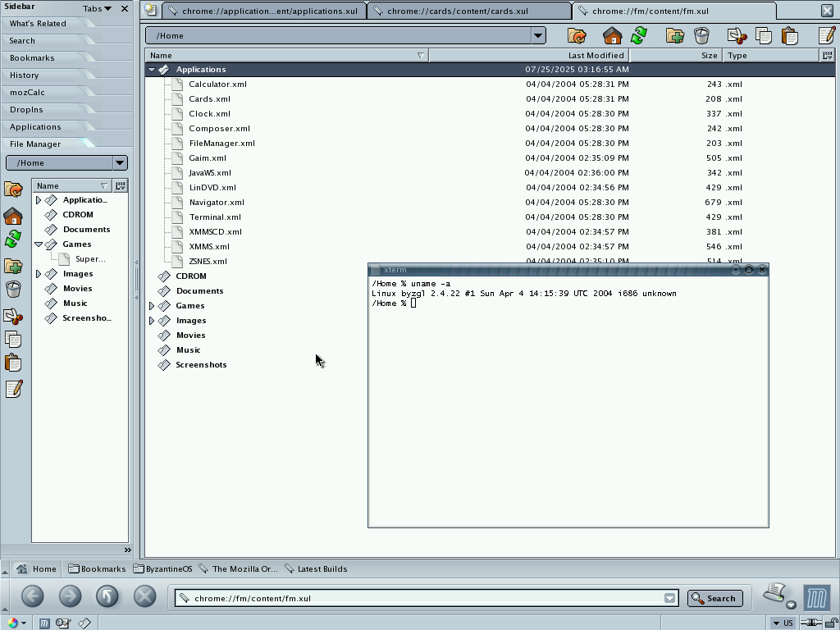Select the Terminal.xml file row
The height and width of the screenshot is (630, 840).
point(490,217)
